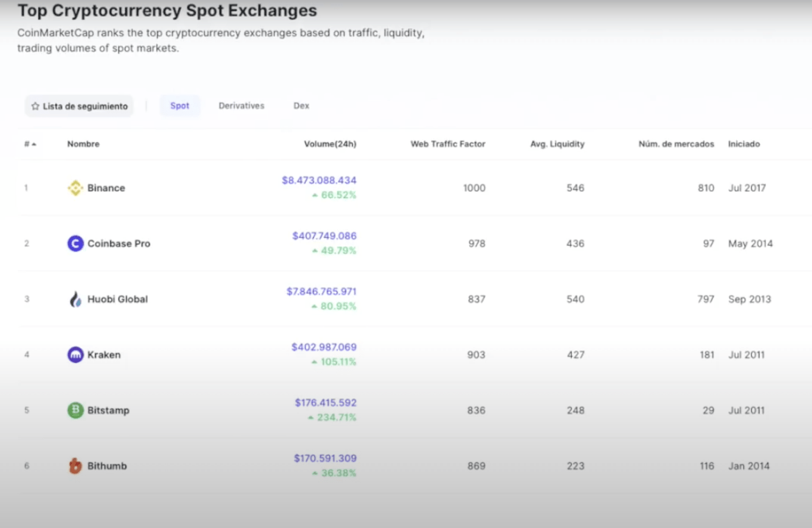812x528 pixels.
Task: Click Binance volume $8.473.088.434
Action: pos(319,180)
